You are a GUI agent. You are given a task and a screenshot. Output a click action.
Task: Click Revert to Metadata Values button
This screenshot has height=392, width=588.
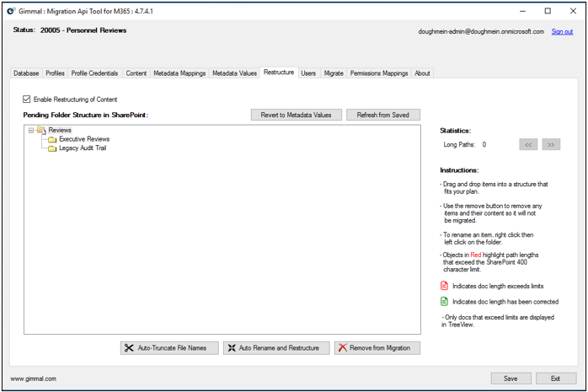(x=296, y=115)
